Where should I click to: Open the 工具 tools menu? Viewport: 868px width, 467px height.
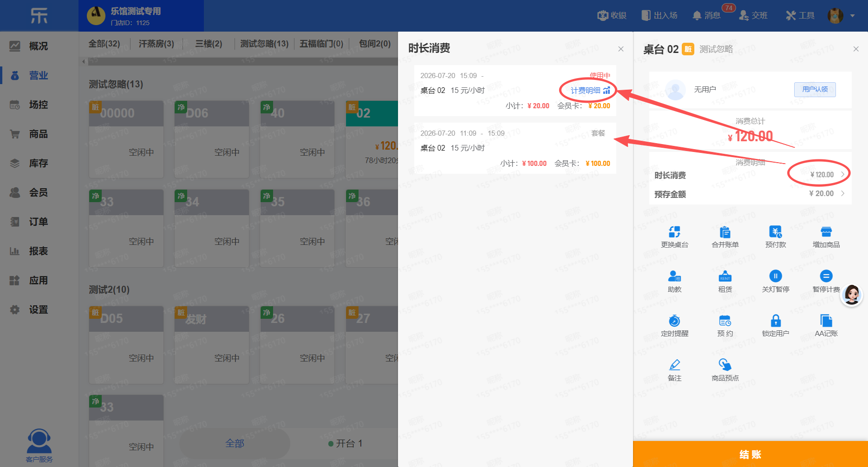pyautogui.click(x=800, y=15)
